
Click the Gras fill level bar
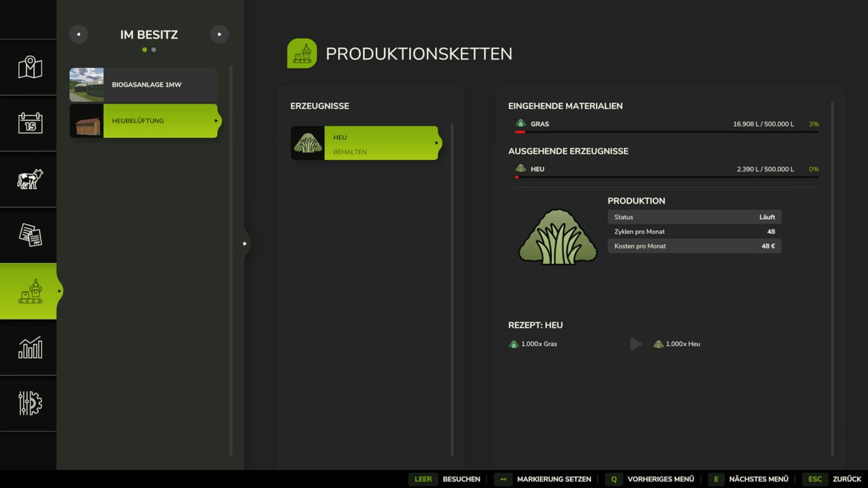click(x=666, y=132)
